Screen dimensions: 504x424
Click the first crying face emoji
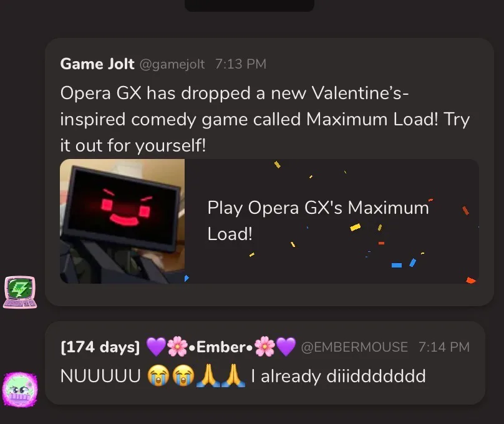pyautogui.click(x=158, y=375)
